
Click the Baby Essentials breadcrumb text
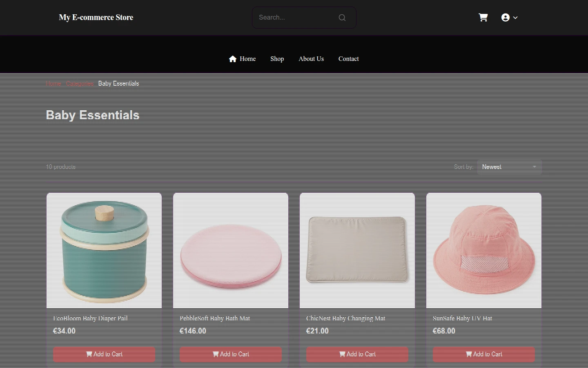point(118,83)
